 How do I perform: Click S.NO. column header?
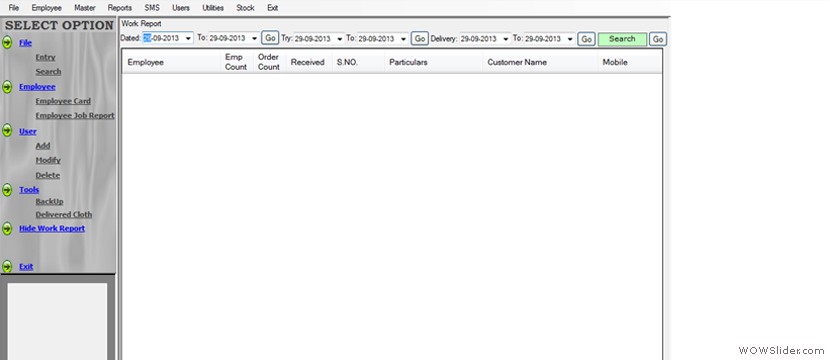tap(358, 62)
